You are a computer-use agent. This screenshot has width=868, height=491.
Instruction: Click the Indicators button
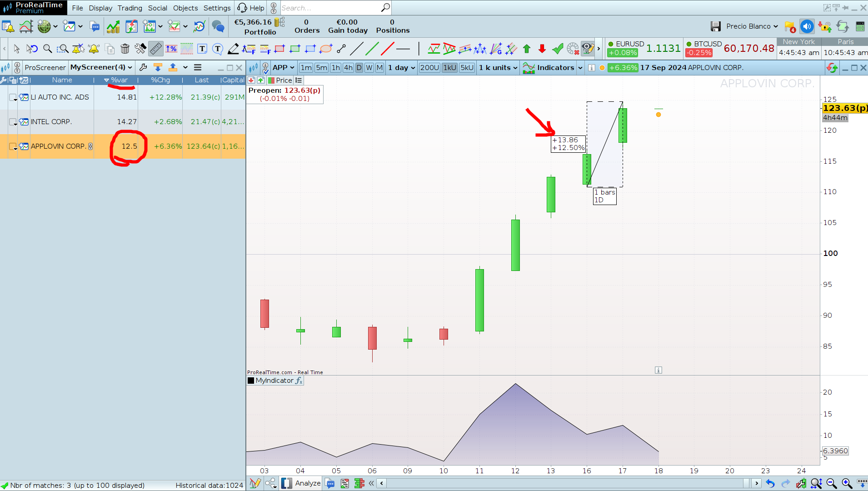click(549, 68)
